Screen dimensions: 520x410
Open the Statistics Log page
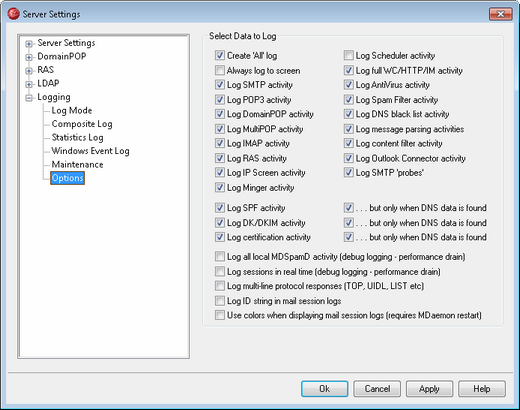tap(77, 137)
